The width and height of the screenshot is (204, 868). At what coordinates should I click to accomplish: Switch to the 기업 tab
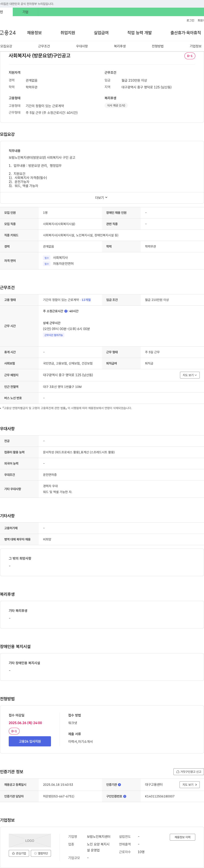25,12
